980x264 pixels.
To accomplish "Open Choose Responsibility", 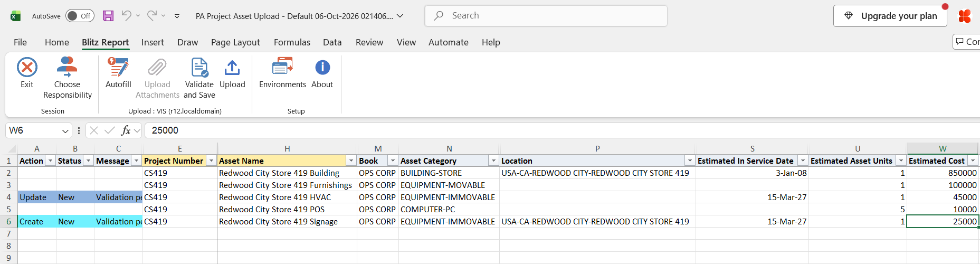I will [67, 78].
